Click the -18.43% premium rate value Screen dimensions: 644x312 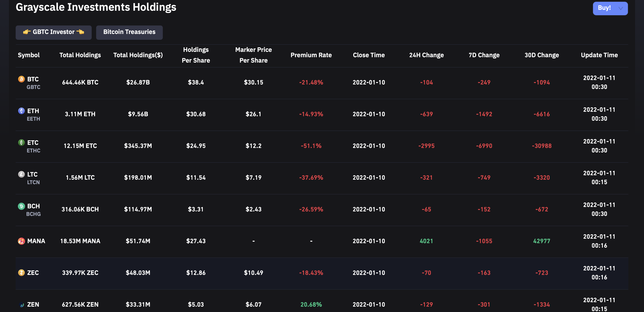click(311, 273)
